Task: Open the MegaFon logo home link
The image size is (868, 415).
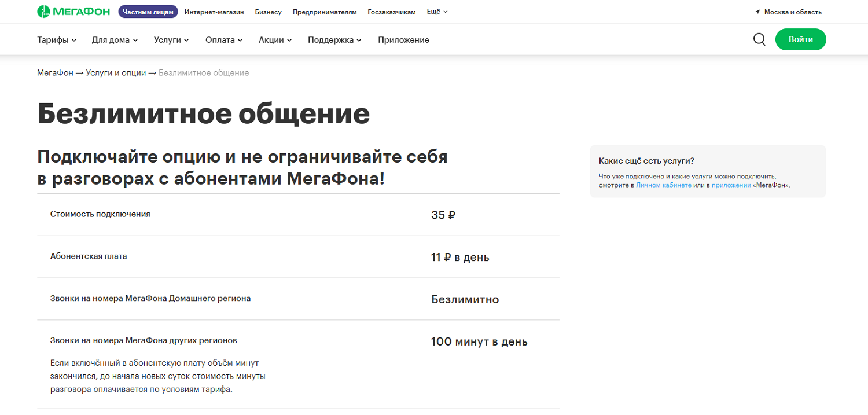Action: (74, 12)
